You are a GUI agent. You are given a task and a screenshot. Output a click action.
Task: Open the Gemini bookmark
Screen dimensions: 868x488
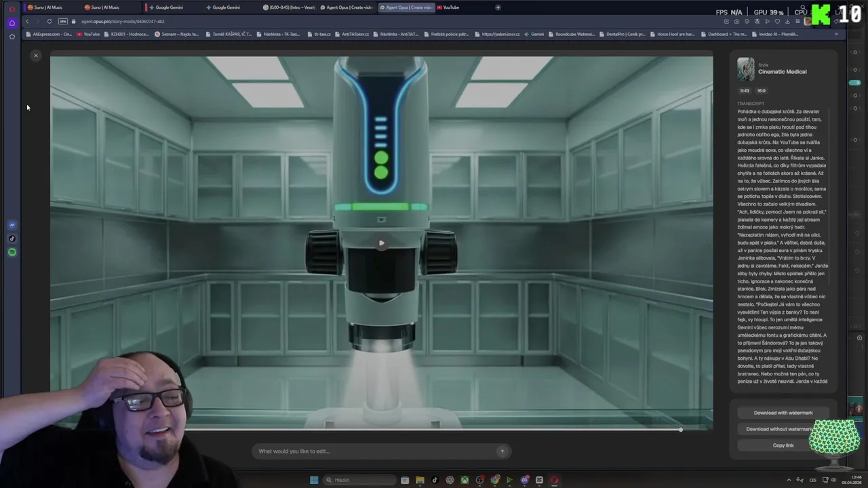[x=534, y=34]
